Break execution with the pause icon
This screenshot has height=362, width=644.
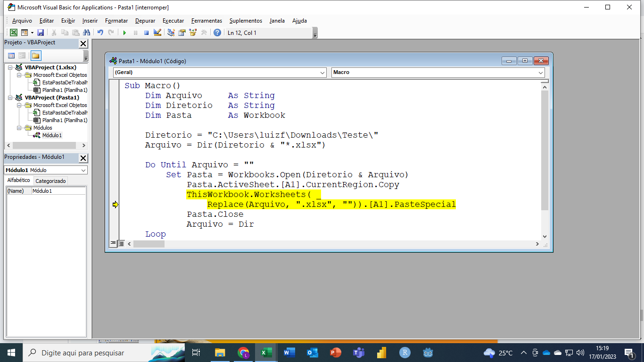click(x=135, y=33)
